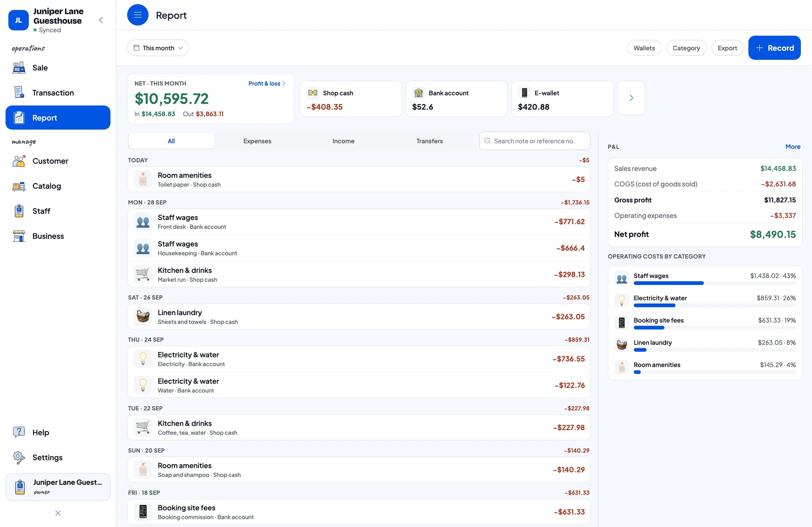Open Help from the sidebar
This screenshot has width=812, height=527.
tap(58, 432)
